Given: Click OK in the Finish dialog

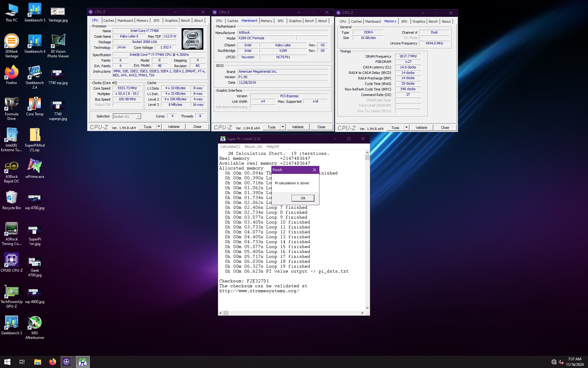Looking at the screenshot, I should (303, 198).
